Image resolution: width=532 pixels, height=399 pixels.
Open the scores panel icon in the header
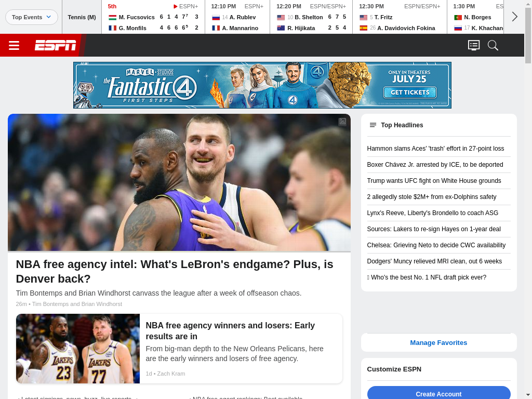coord(474,45)
